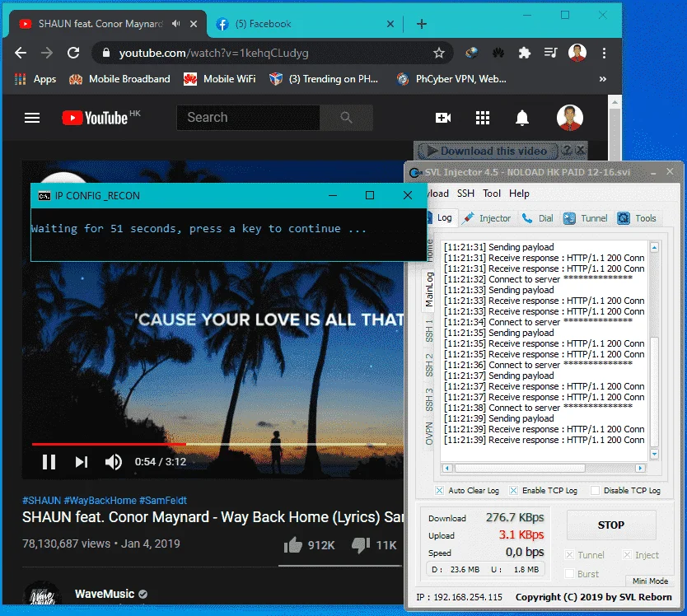
Task: Switch to MainLog vertical tab
Action: (x=429, y=290)
